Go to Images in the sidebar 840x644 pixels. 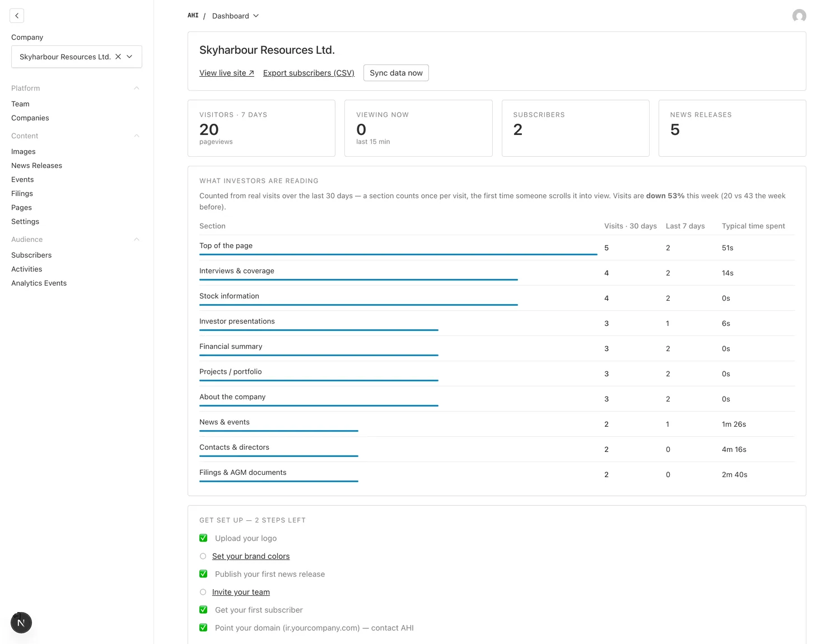pos(24,152)
